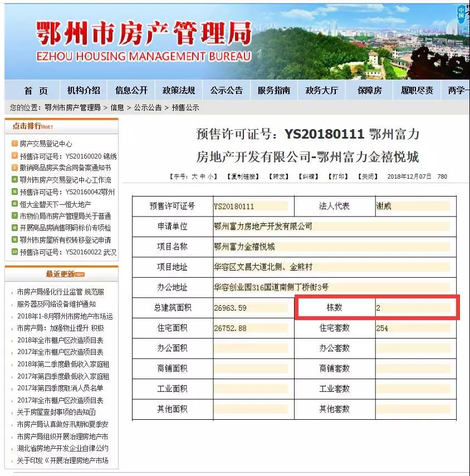Set font size to 大

tap(194, 176)
